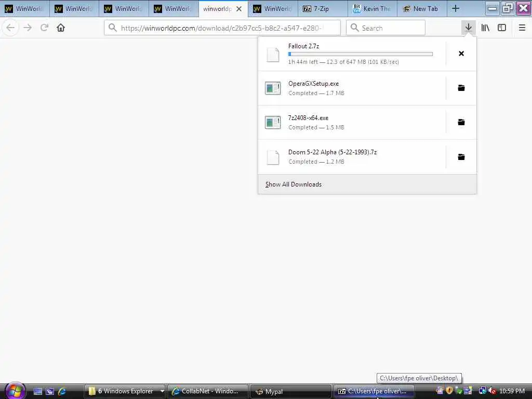
Task: Launch Internet Explorer from quick launch
Action: pyautogui.click(x=62, y=392)
